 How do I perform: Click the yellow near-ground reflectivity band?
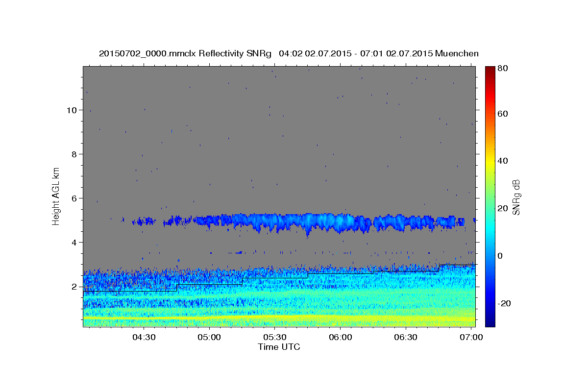coord(279,318)
